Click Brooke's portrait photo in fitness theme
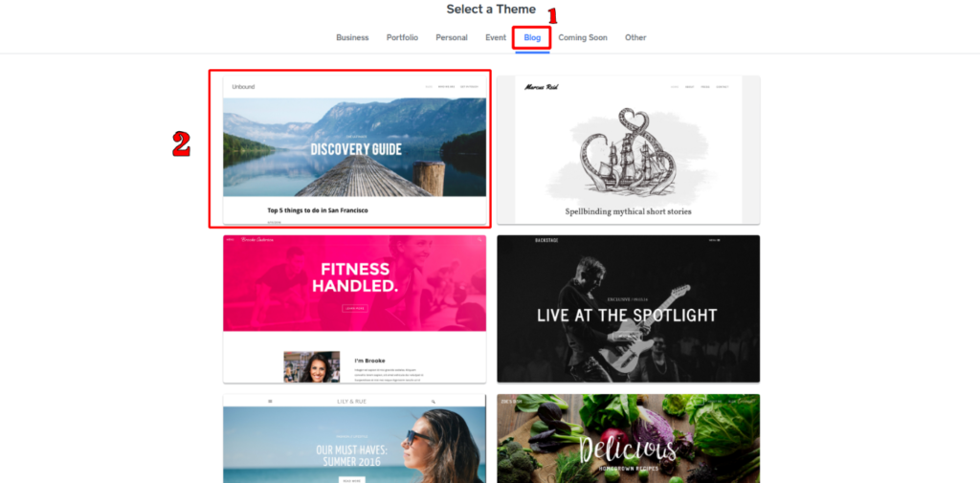 [312, 366]
